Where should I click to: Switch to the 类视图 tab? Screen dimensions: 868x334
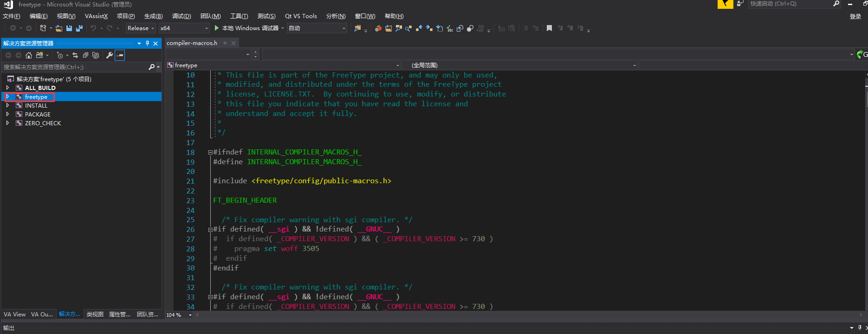(95, 315)
